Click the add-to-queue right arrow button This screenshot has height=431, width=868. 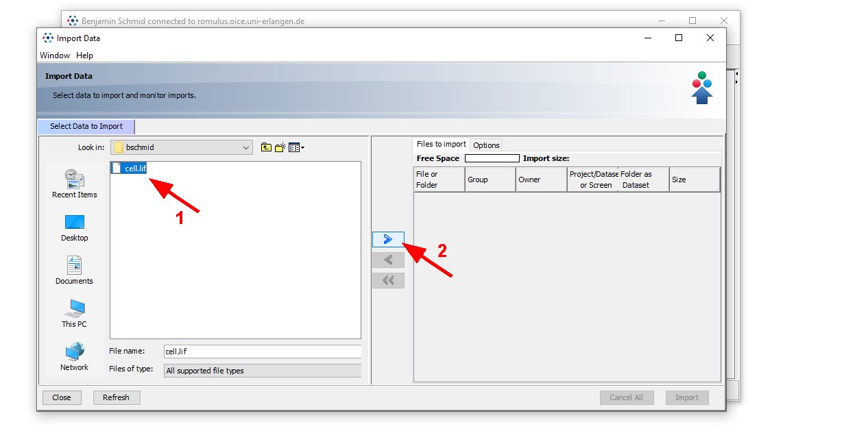pyautogui.click(x=388, y=239)
